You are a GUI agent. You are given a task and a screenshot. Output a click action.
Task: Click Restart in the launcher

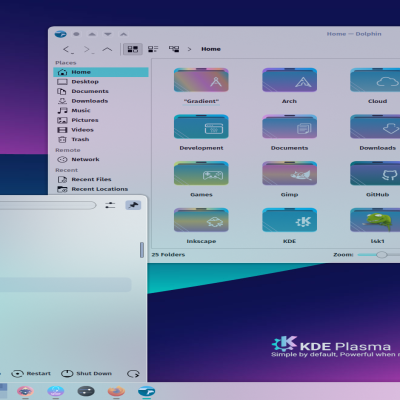[x=31, y=374]
